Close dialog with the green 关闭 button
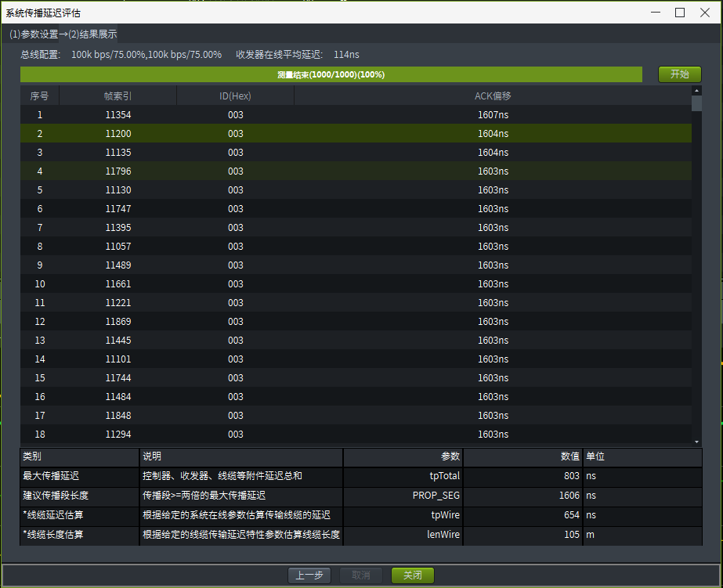The height and width of the screenshot is (588, 723). click(412, 575)
